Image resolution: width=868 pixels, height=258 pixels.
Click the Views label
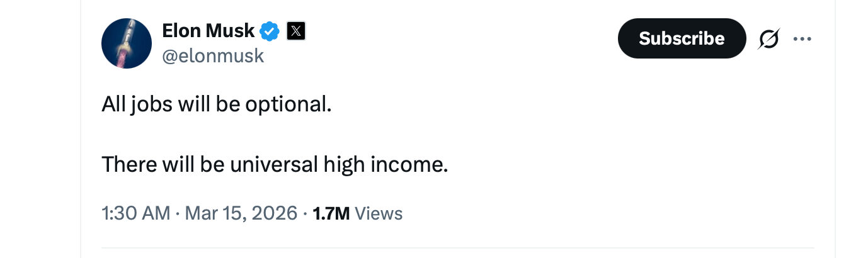pyautogui.click(x=379, y=213)
